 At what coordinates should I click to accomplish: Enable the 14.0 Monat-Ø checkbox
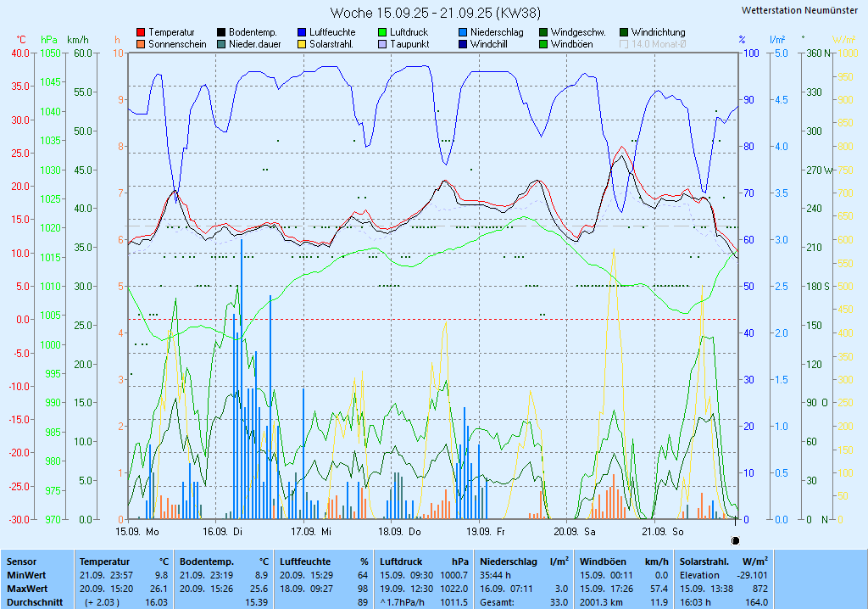[x=624, y=44]
